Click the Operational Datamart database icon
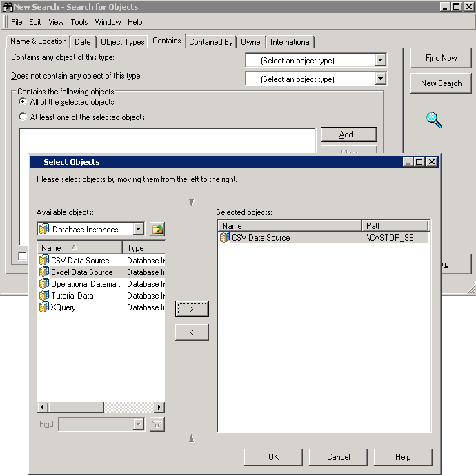 44,284
